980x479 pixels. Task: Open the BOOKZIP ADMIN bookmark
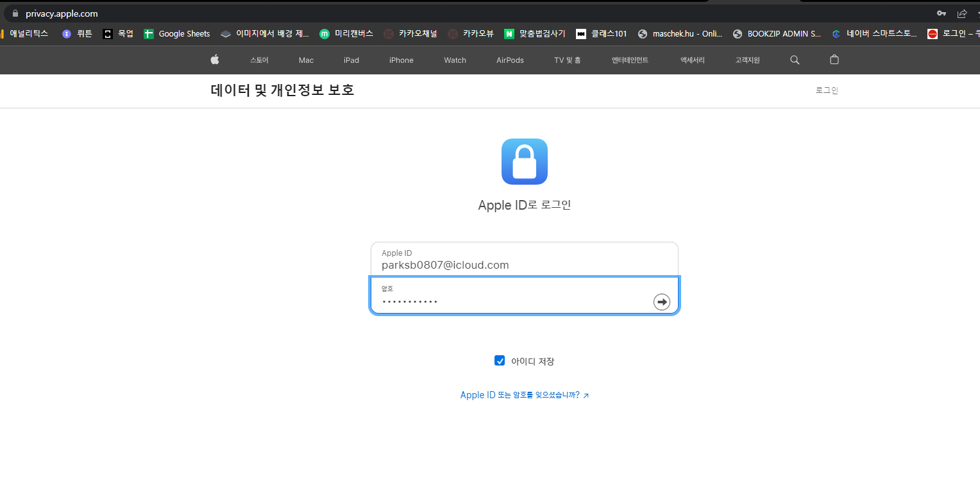pyautogui.click(x=777, y=34)
